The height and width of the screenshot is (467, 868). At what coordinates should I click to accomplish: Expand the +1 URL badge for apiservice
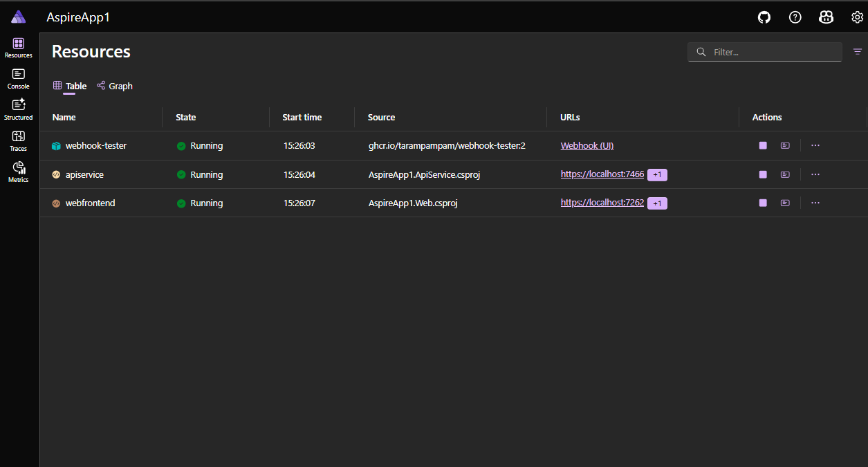pyautogui.click(x=656, y=174)
